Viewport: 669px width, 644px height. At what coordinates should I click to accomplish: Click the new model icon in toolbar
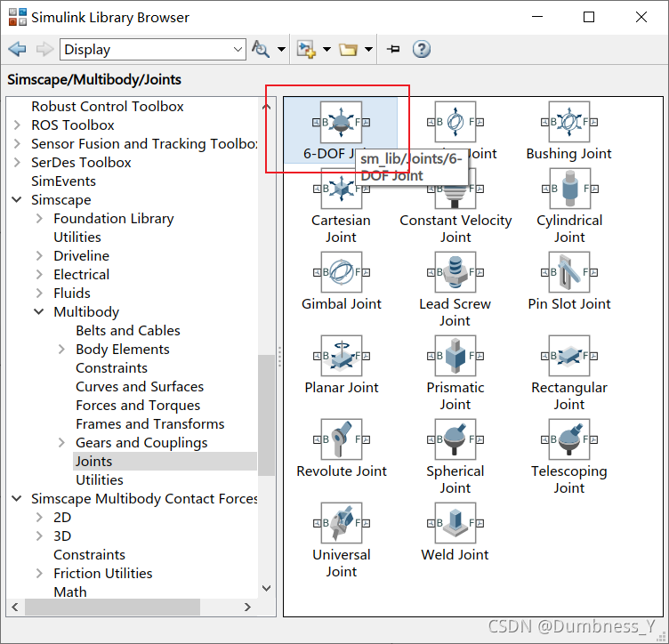pos(306,50)
